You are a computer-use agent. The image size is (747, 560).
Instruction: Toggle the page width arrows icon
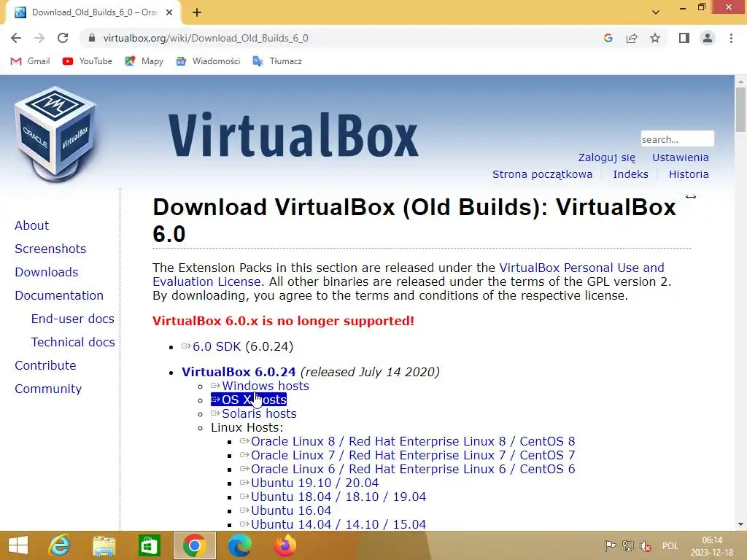click(690, 197)
